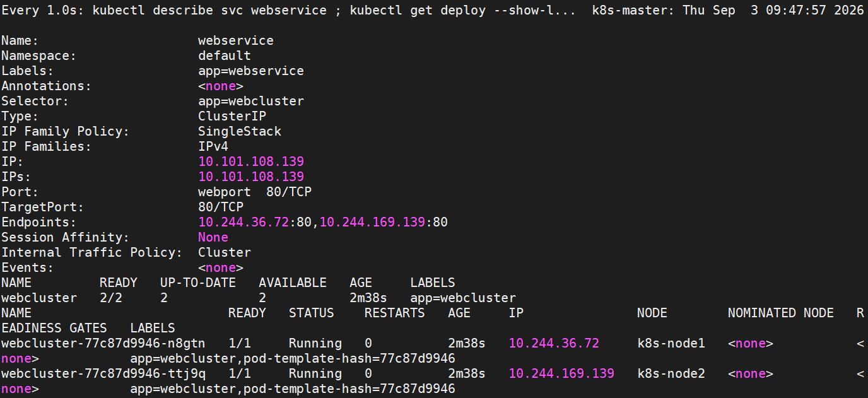This screenshot has height=398, width=868.
Task: Click the Labels value app=webservice
Action: (x=251, y=71)
